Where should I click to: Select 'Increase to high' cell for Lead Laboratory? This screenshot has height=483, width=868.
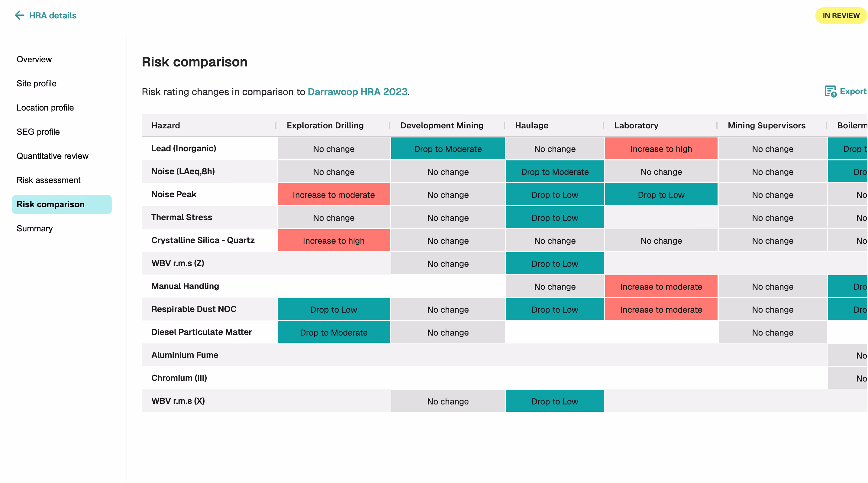click(661, 149)
